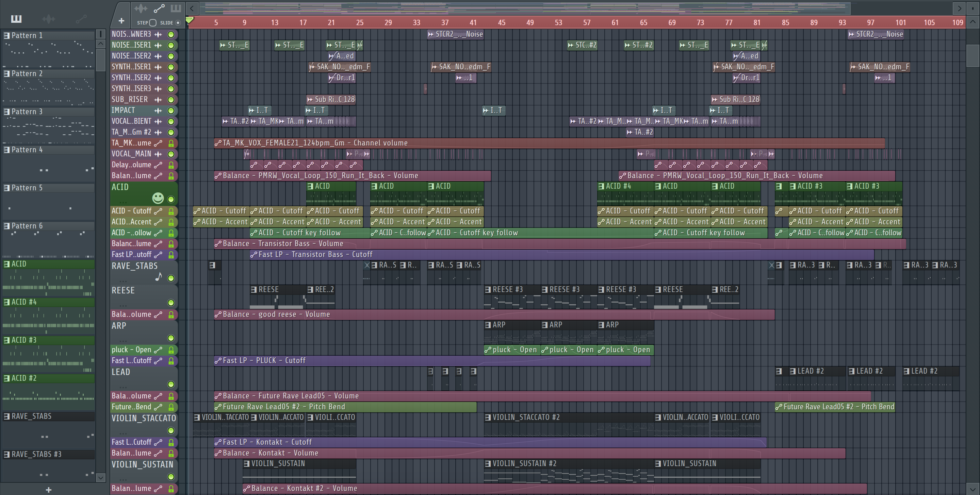The width and height of the screenshot is (980, 495).
Task: Show audio clips in the picker panel
Action: pyautogui.click(x=48, y=18)
